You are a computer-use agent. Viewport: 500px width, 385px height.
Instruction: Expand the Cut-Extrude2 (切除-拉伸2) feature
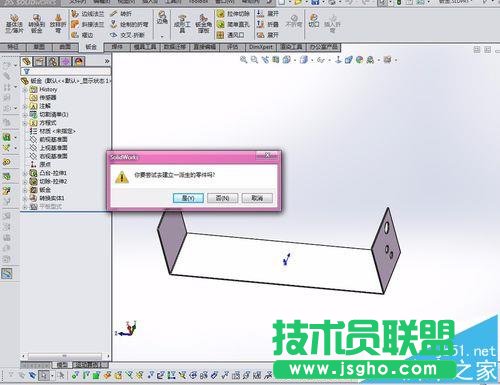pyautogui.click(x=25, y=182)
